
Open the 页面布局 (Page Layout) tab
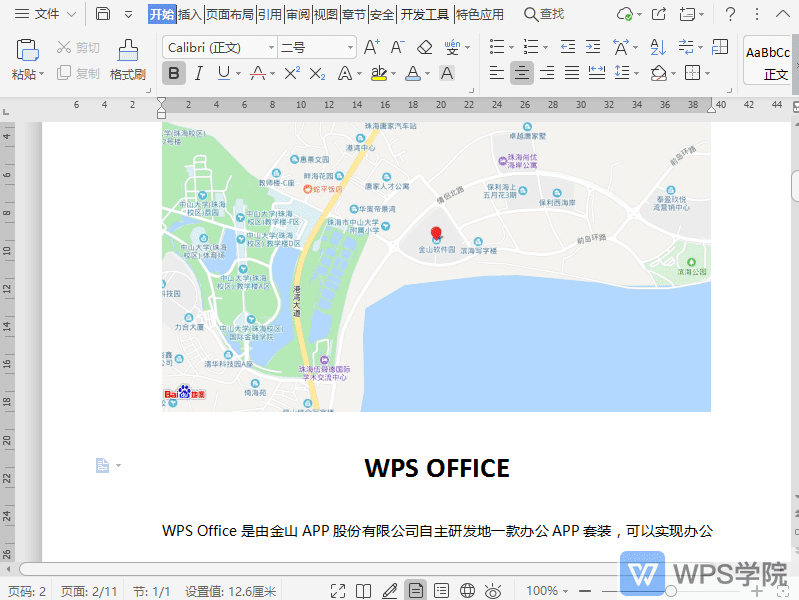coord(229,14)
